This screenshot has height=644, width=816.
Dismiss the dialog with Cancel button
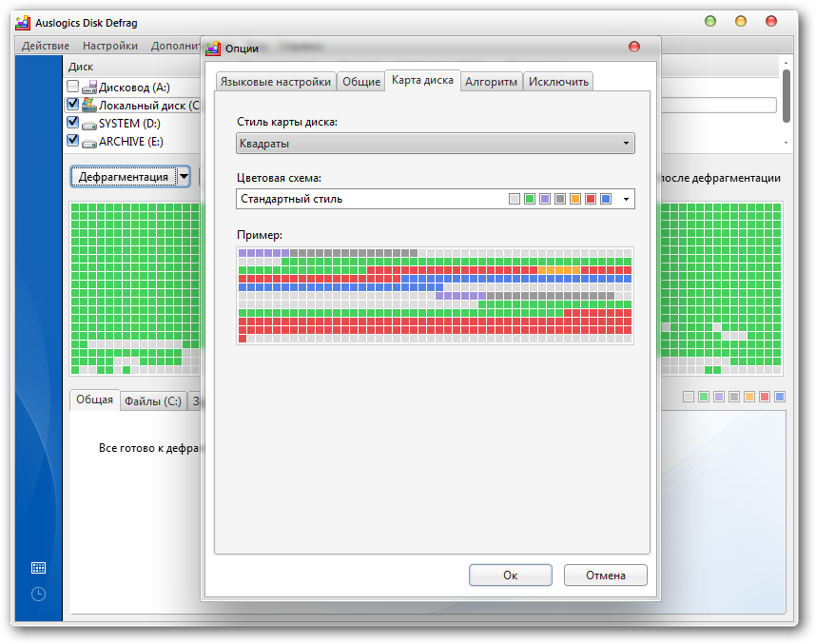point(606,576)
